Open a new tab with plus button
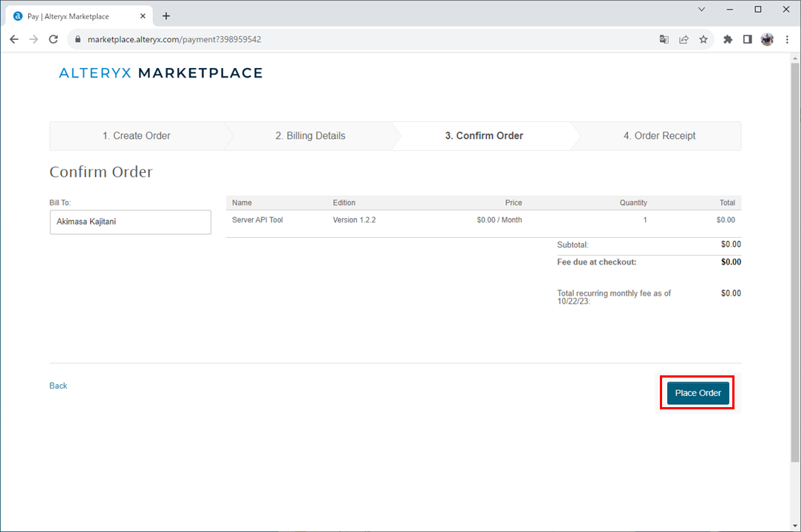Image resolution: width=801 pixels, height=532 pixels. tap(166, 16)
